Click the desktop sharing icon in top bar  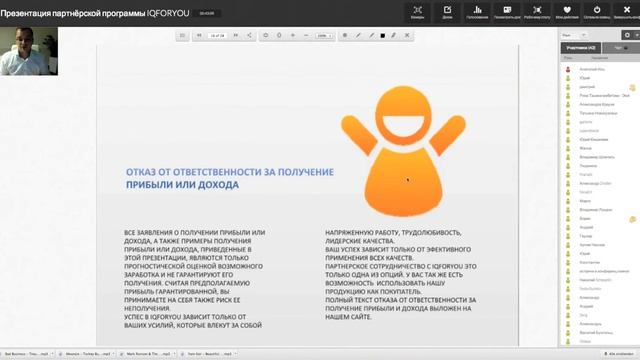point(537,12)
